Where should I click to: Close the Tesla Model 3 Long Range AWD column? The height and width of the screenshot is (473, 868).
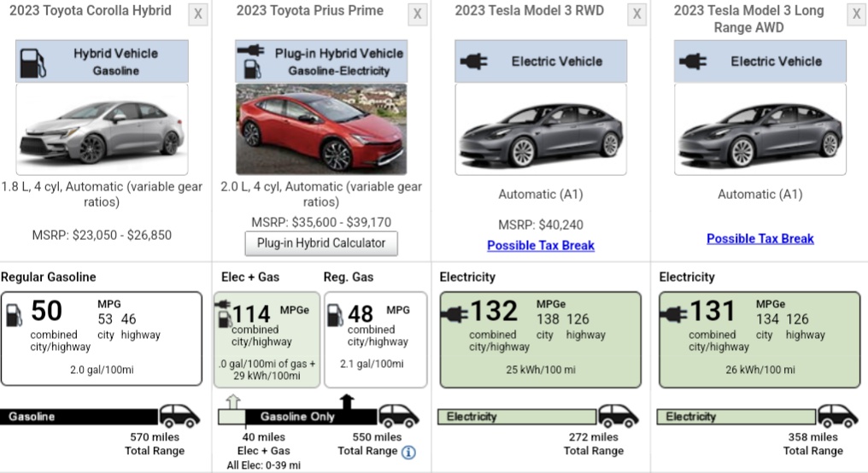pyautogui.click(x=856, y=15)
